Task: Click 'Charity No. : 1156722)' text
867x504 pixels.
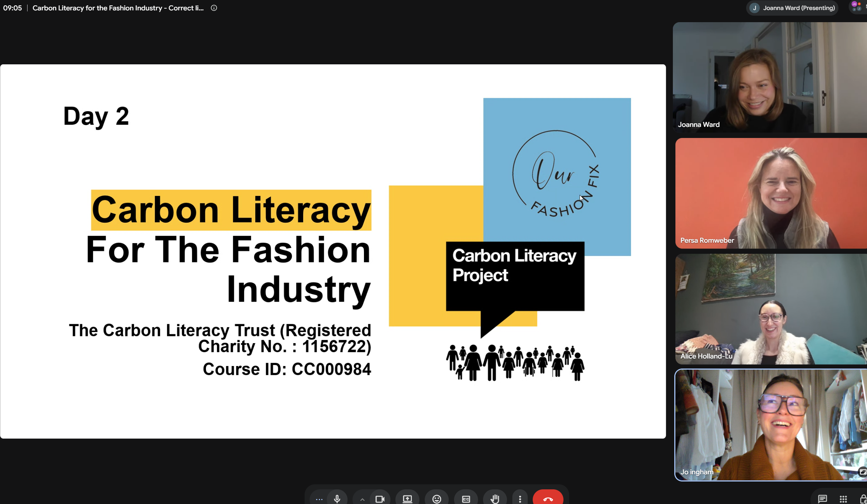Action: point(285,346)
